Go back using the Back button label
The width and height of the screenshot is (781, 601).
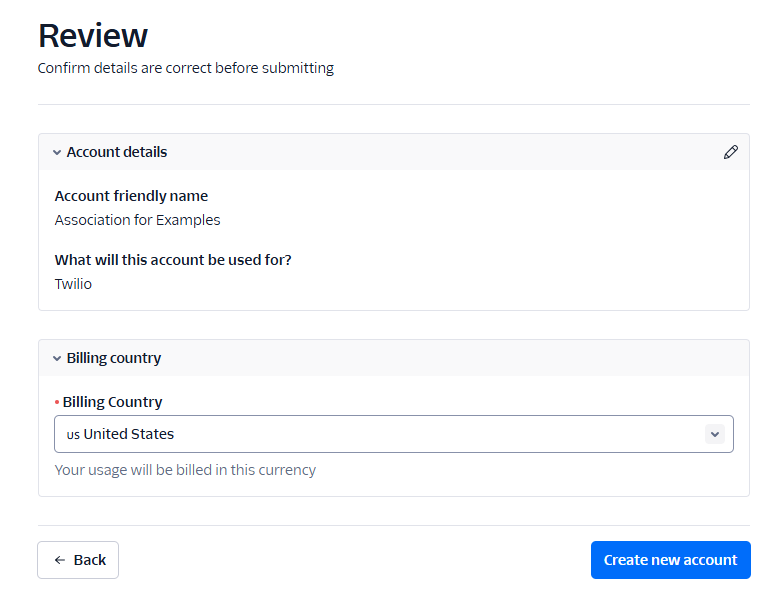[x=90, y=560]
